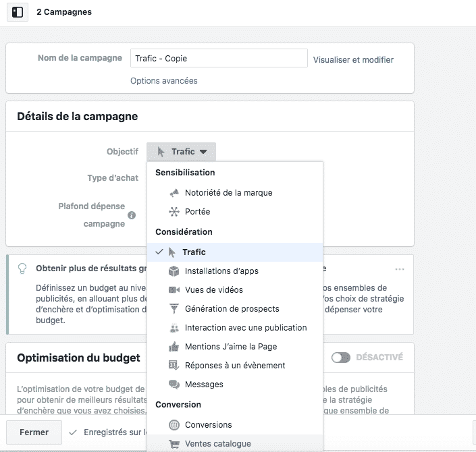
Task: Click the sidebar panel toggle icon
Action: [18, 12]
